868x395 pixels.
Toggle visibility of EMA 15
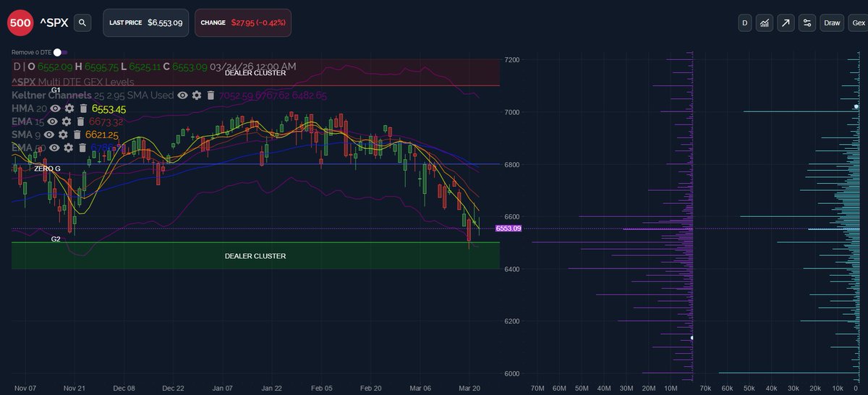(53, 122)
